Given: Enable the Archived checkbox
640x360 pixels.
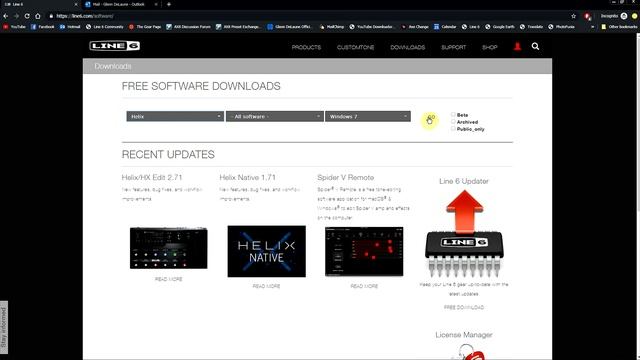Looking at the screenshot, I should pyautogui.click(x=453, y=122).
